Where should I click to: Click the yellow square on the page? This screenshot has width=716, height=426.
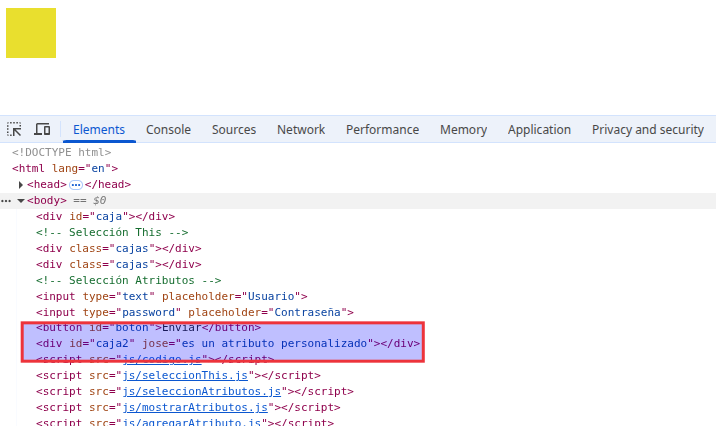pos(31,33)
